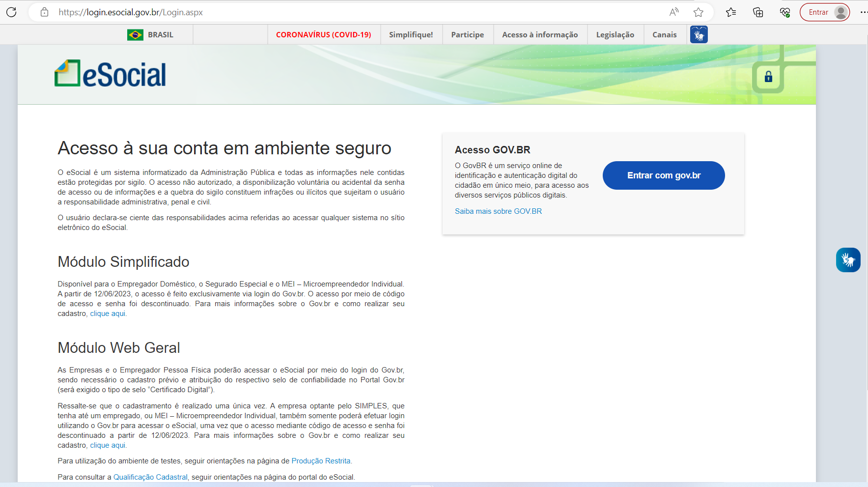The height and width of the screenshot is (487, 868).
Task: Open Acesso à informação menu item
Action: pyautogui.click(x=540, y=35)
